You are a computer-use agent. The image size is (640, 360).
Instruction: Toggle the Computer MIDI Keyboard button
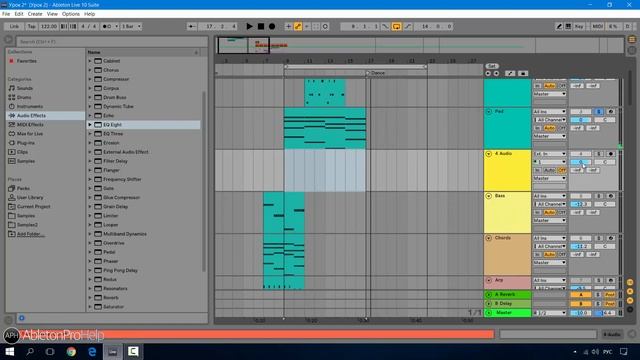pyautogui.click(x=568, y=27)
